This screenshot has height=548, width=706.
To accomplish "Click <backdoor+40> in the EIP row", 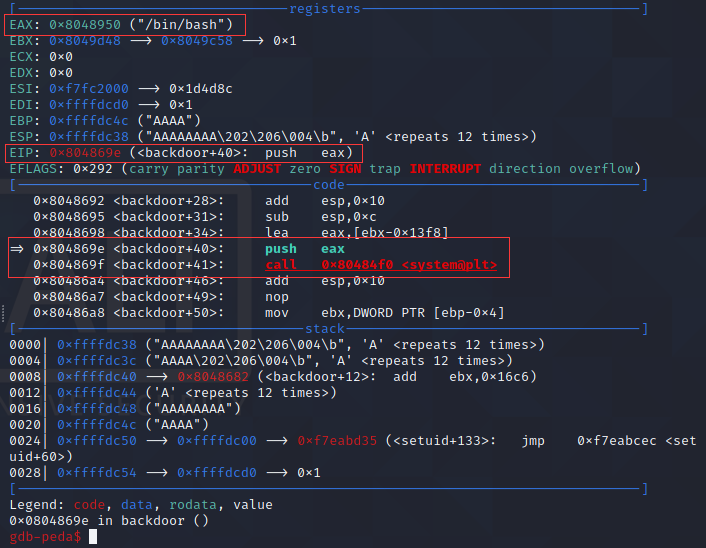I will [x=189, y=153].
